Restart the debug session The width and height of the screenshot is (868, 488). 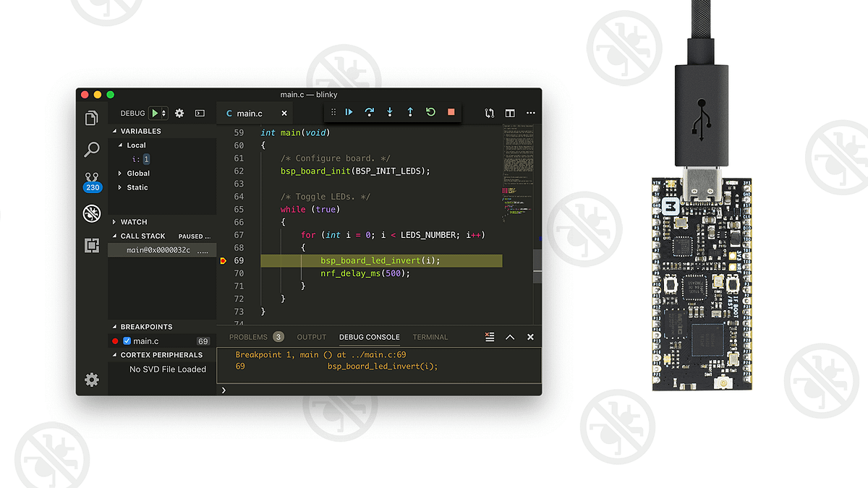tap(430, 113)
